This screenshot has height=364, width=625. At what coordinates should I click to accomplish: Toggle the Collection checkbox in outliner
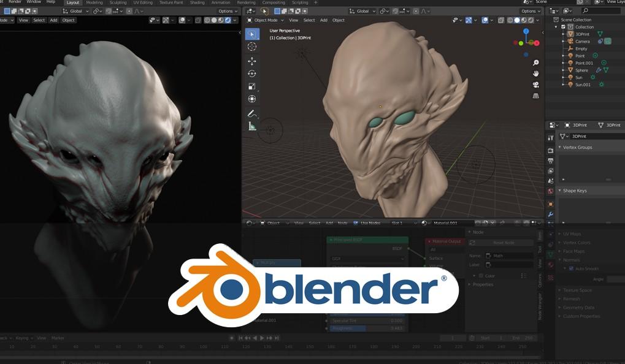click(x=563, y=27)
